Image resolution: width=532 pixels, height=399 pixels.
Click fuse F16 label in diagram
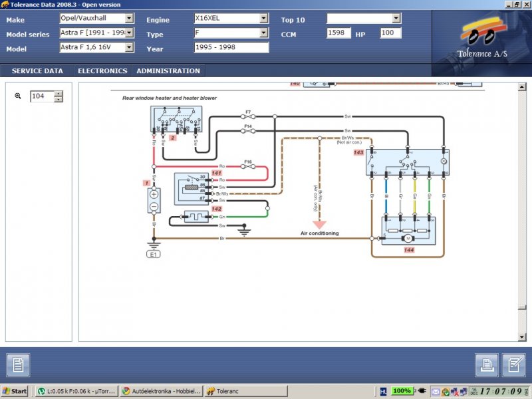pos(248,162)
